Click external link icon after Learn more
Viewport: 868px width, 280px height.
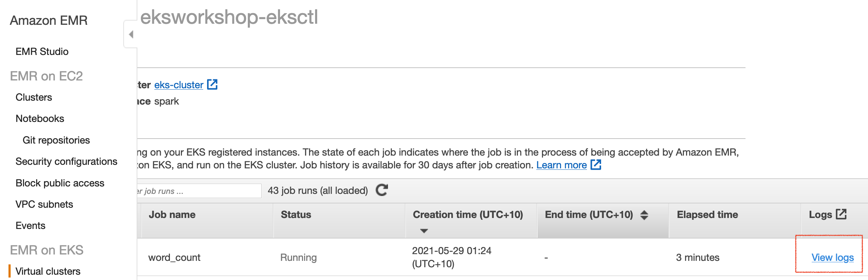596,165
